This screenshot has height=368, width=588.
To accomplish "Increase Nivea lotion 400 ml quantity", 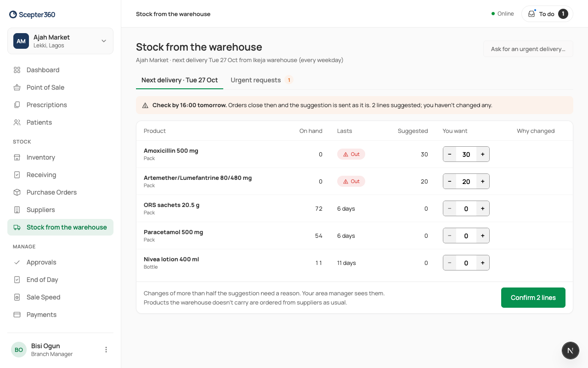I will tap(483, 263).
